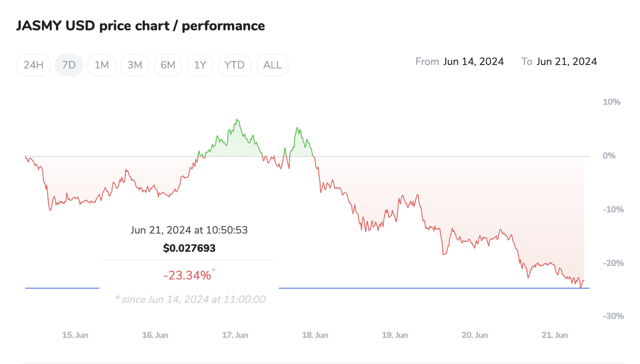Screen dimensions: 640x364
Task: Click the -23.34% change value
Action: (187, 275)
